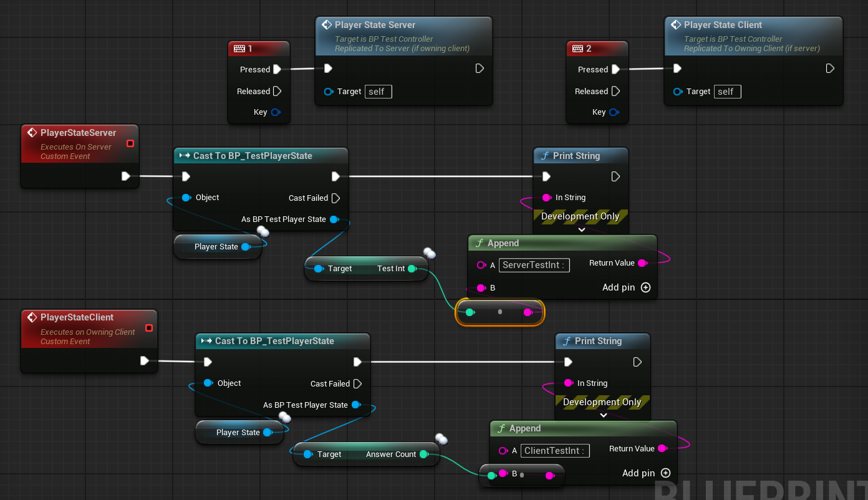Viewport: 868px width, 500px height.
Task: Select the keyboard 2 input node header
Action: pos(597,48)
